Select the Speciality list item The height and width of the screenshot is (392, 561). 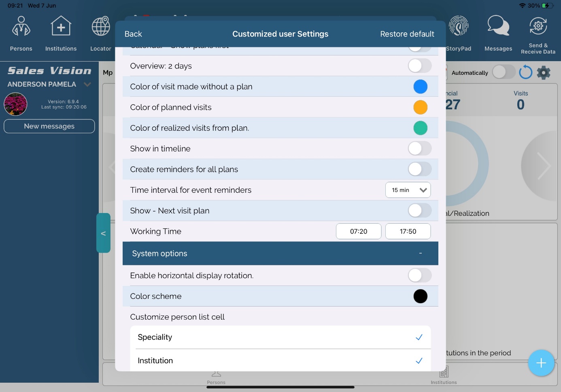pos(280,337)
